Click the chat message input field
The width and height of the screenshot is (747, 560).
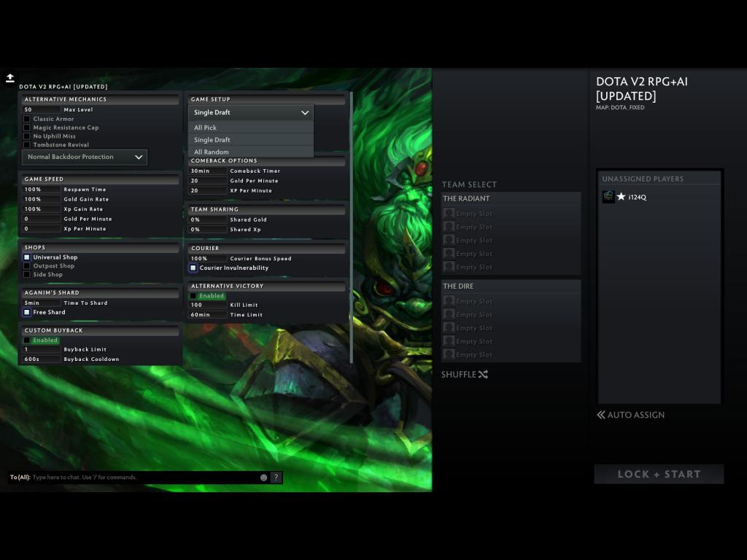pyautogui.click(x=145, y=477)
